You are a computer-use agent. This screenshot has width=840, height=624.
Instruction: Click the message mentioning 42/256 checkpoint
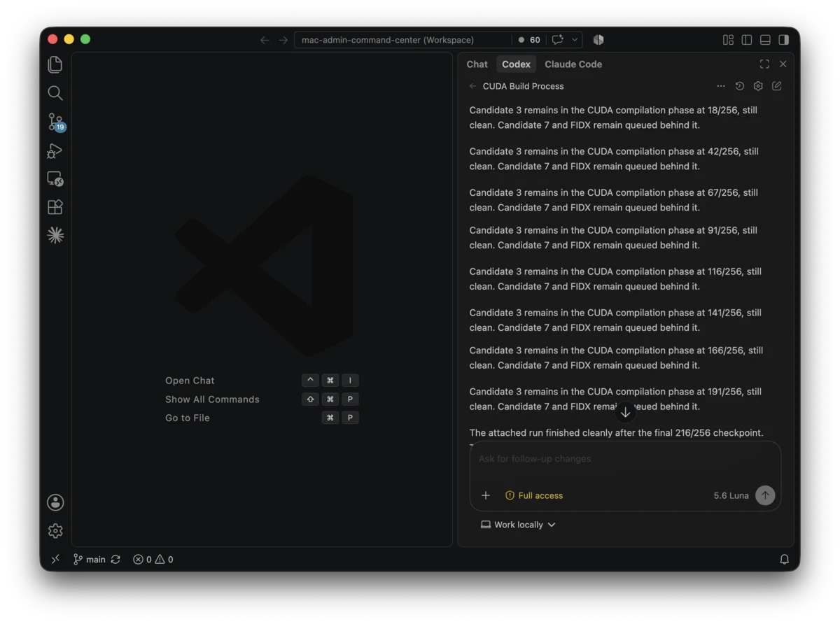coord(614,159)
